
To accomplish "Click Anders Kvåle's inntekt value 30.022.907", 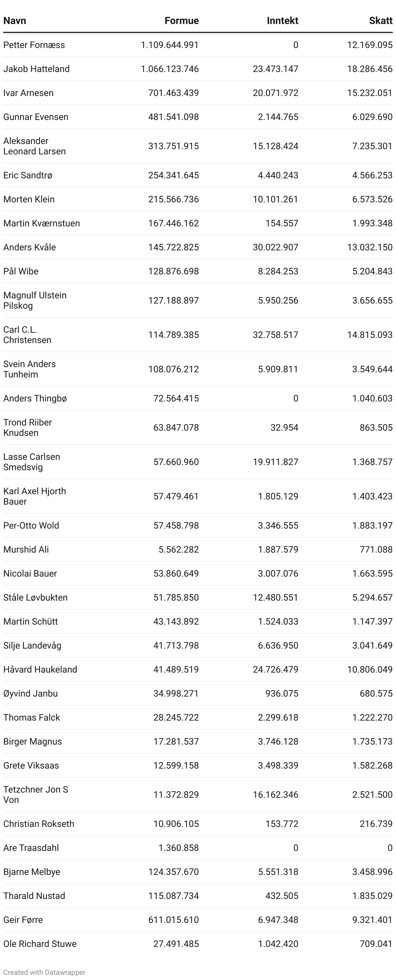I will [x=275, y=247].
